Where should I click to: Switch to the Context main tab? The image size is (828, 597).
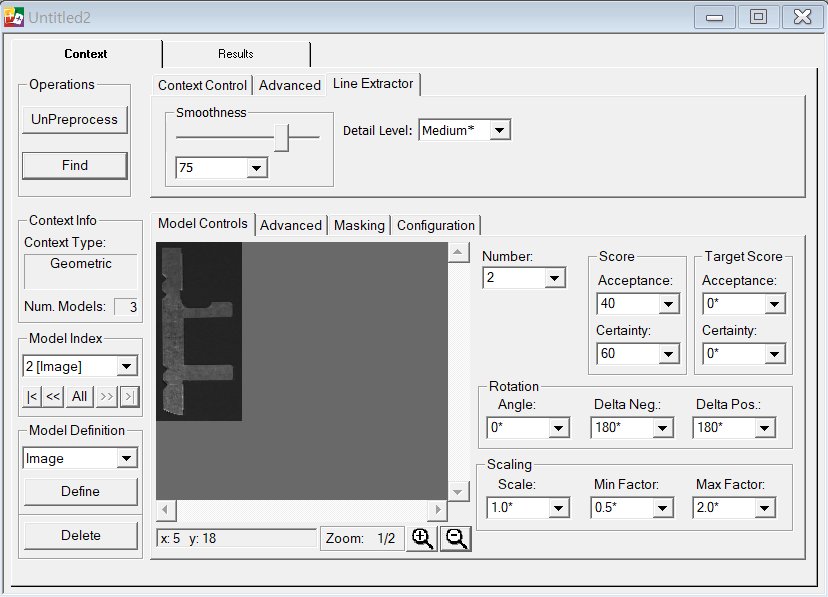[x=86, y=54]
